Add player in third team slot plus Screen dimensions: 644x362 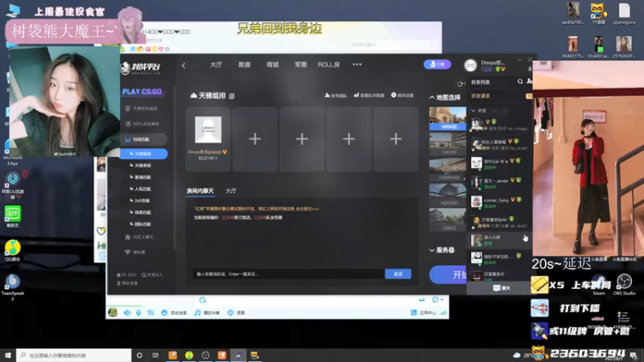point(302,139)
